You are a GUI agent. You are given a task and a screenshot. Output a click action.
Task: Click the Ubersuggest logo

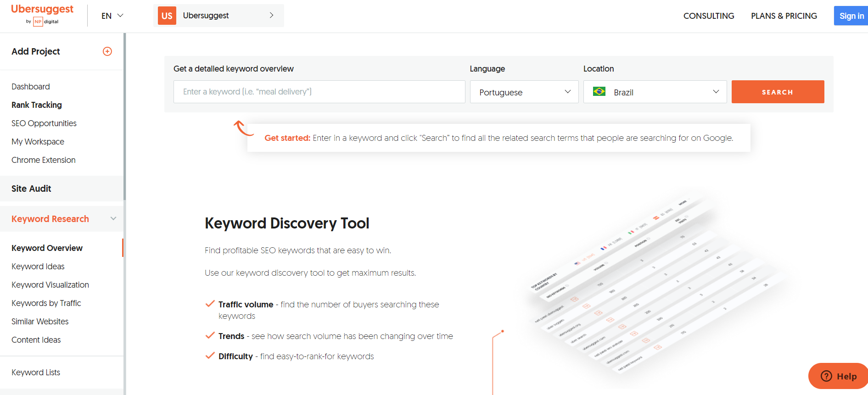[42, 15]
